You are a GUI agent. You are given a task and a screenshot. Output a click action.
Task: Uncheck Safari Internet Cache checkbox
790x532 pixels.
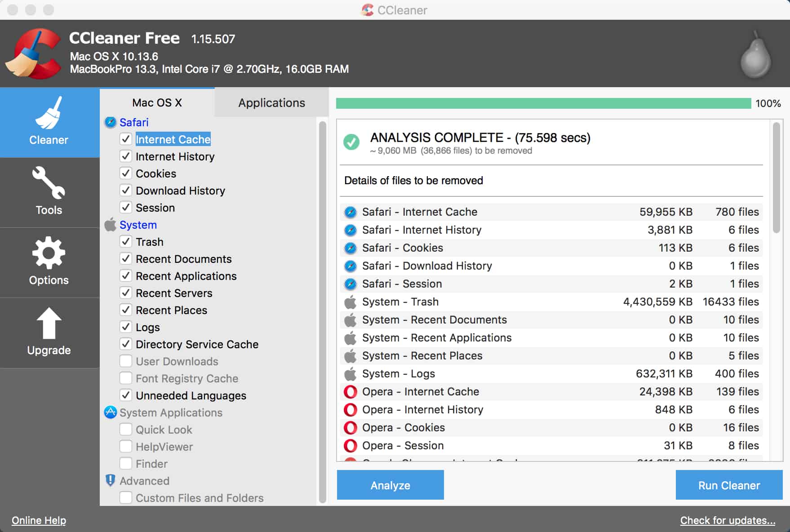(x=126, y=139)
